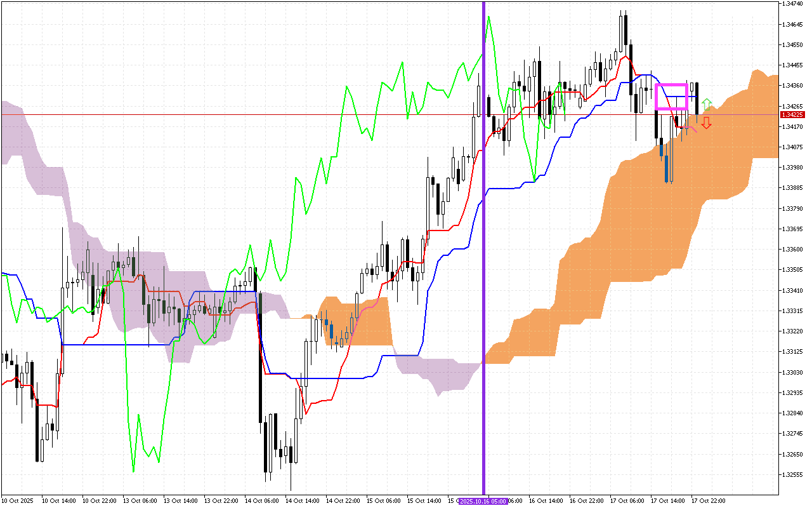This screenshot has width=812, height=508.
Task: Click the current price tag showing 1.34225
Action: point(793,115)
